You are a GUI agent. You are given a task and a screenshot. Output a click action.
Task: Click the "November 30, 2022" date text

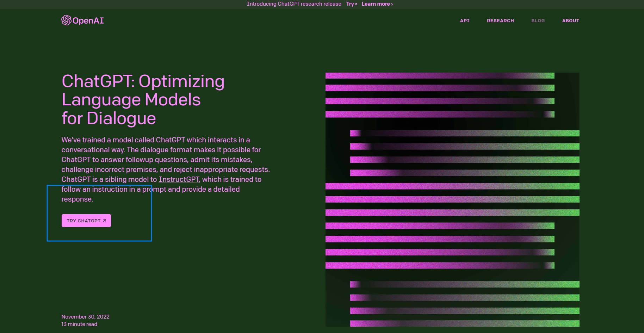point(86,317)
